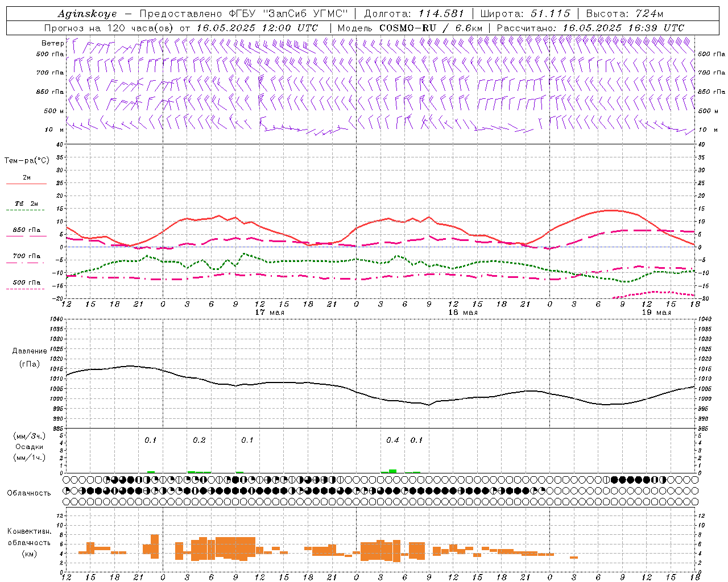This screenshot has height=582, width=728.
Task: Select the Облачность cloud cover label
Action: pos(29,493)
